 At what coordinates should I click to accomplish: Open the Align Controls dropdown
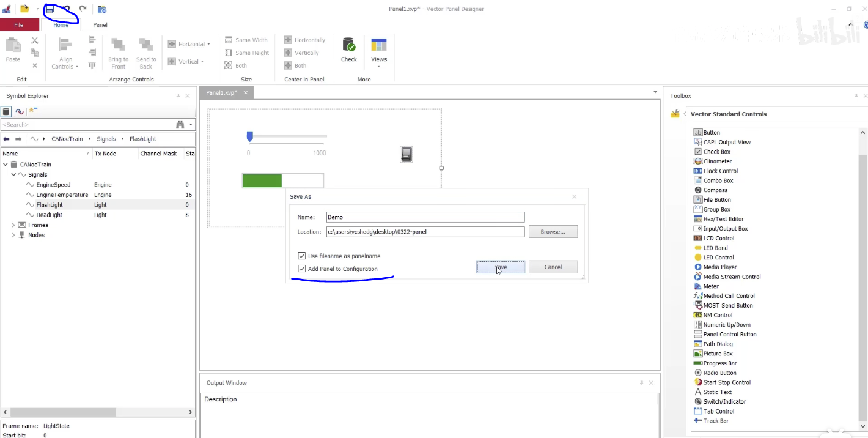click(65, 53)
